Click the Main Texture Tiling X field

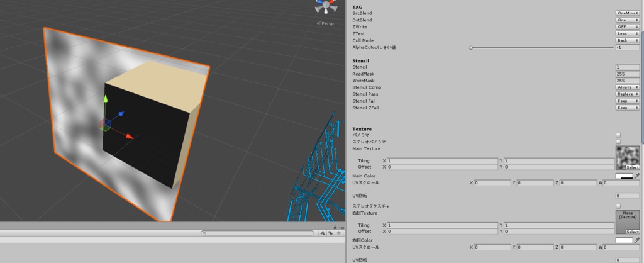point(442,160)
